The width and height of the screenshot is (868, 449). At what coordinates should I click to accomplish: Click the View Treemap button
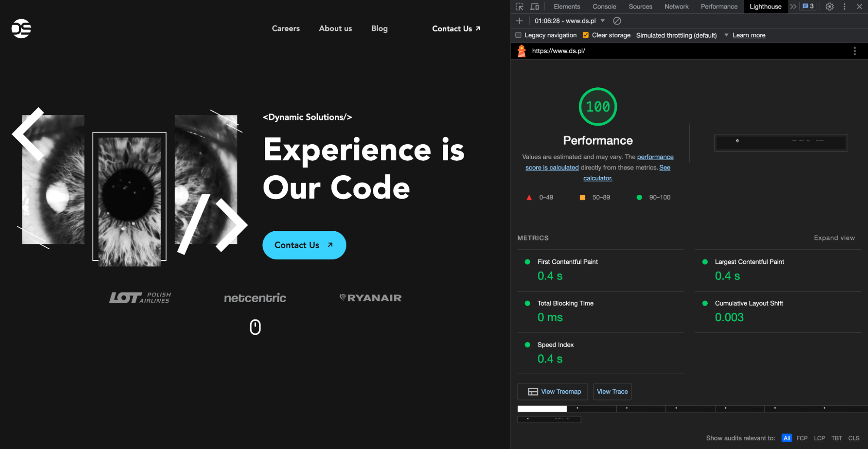552,392
